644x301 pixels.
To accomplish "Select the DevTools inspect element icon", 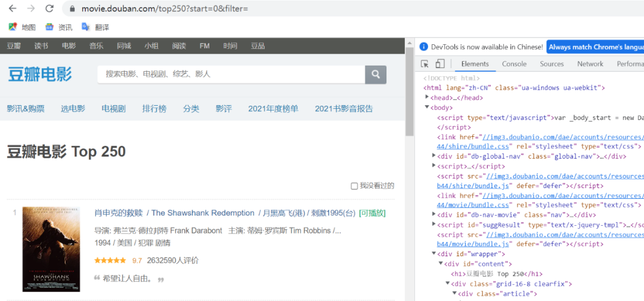I will (x=425, y=64).
